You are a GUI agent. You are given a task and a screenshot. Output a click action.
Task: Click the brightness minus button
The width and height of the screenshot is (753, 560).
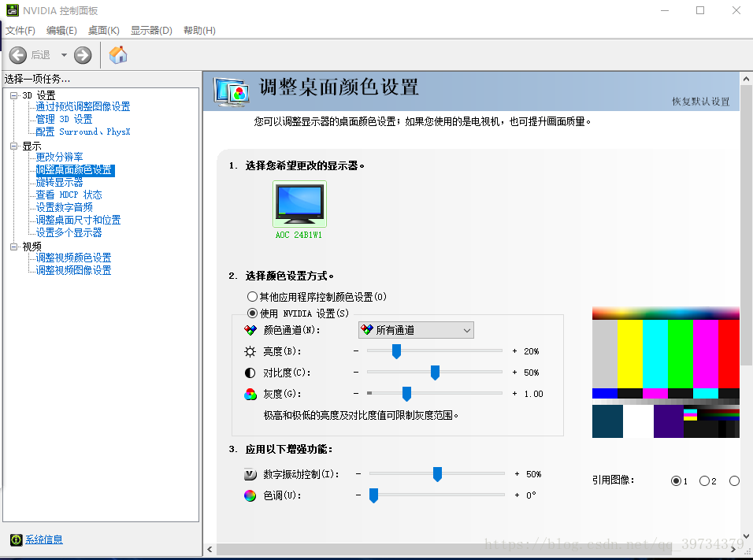356,351
